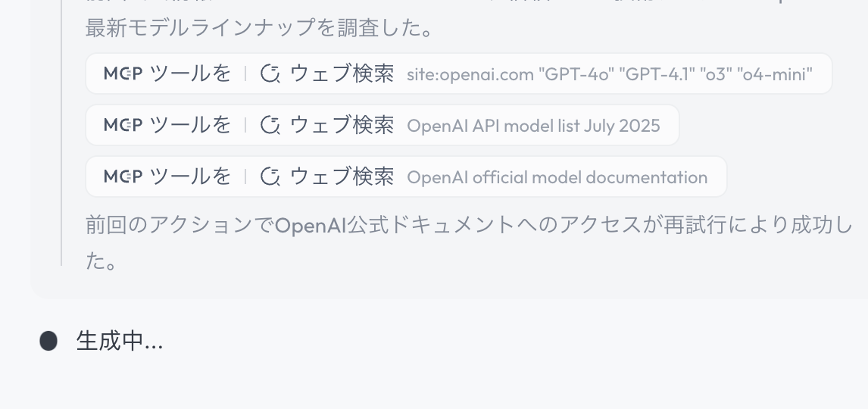Click ウェブ検索 label in the API model list chip
The width and height of the screenshot is (868, 409).
point(342,125)
